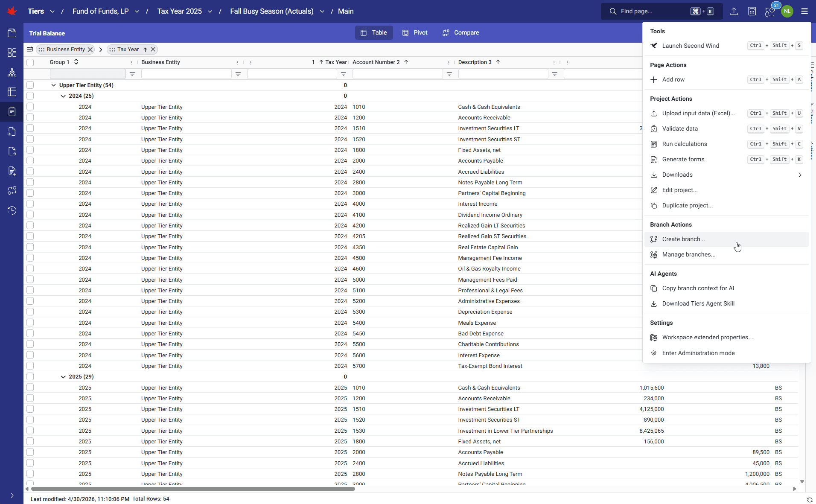Collapse the Upper Tier Entity (54) group
The height and width of the screenshot is (504, 816).
click(53, 85)
